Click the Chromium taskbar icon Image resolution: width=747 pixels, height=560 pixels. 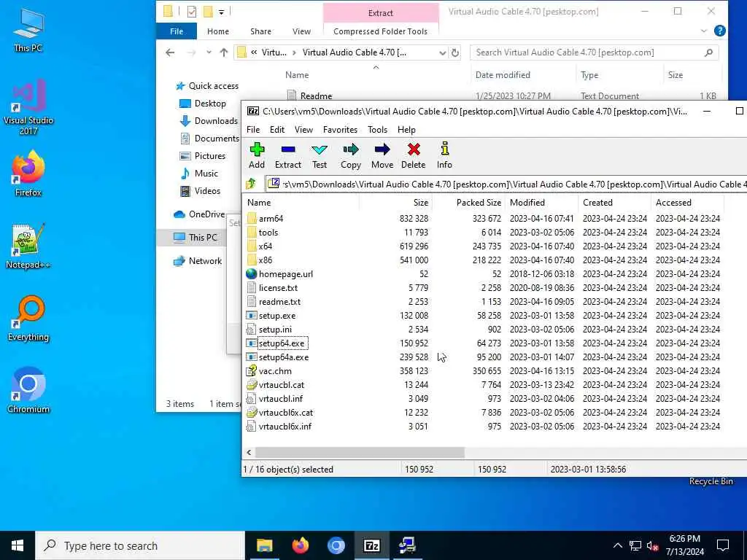coord(336,545)
